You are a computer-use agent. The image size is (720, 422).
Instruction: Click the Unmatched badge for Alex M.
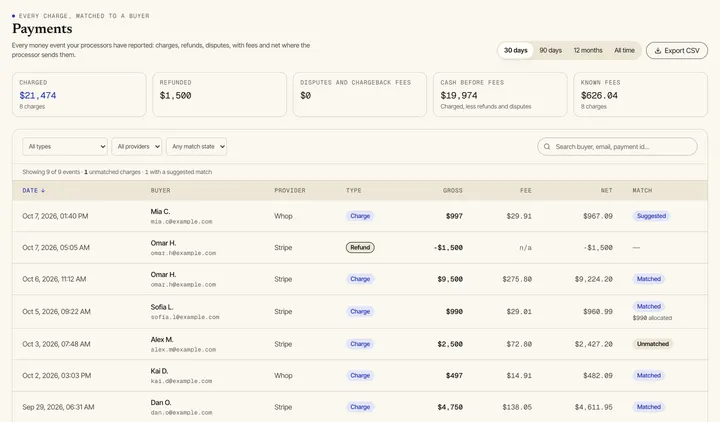(652, 344)
